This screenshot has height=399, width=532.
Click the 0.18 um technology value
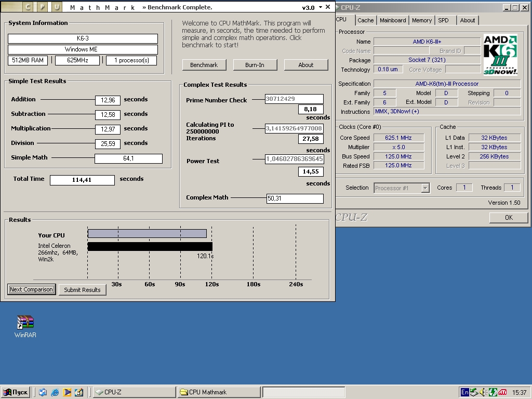[388, 69]
